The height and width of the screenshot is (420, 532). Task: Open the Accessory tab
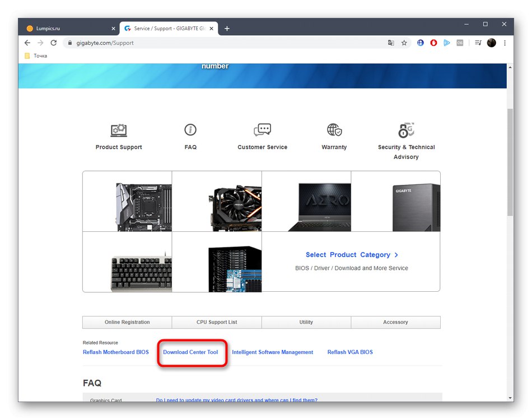(x=395, y=323)
